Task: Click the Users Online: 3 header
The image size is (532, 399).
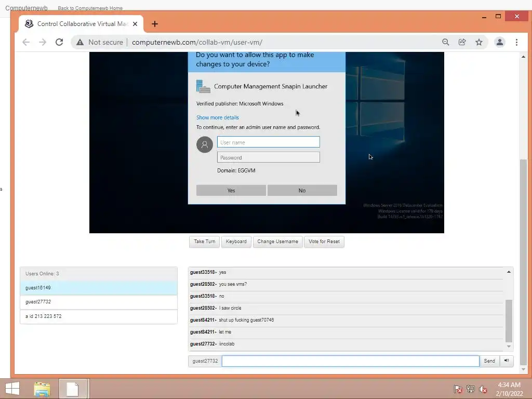Action: (99, 274)
